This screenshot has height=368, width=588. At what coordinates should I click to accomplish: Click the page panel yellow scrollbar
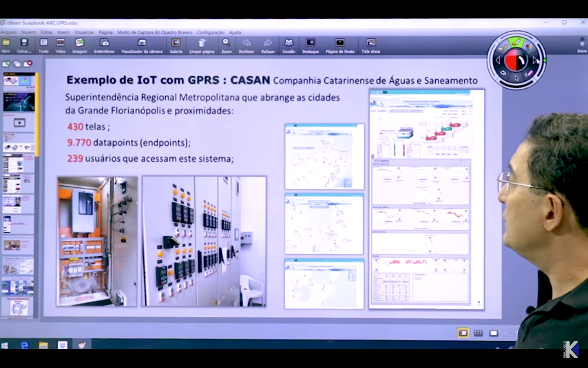[x=37, y=114]
